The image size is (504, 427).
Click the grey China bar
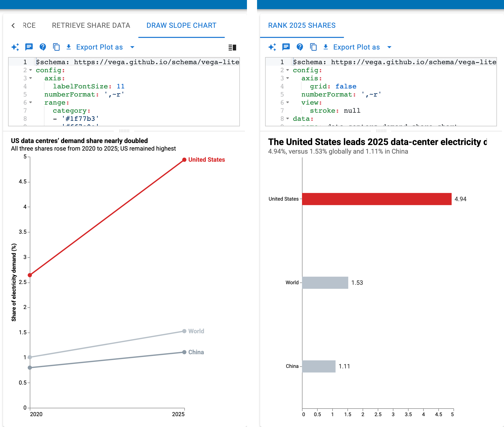[x=319, y=366]
